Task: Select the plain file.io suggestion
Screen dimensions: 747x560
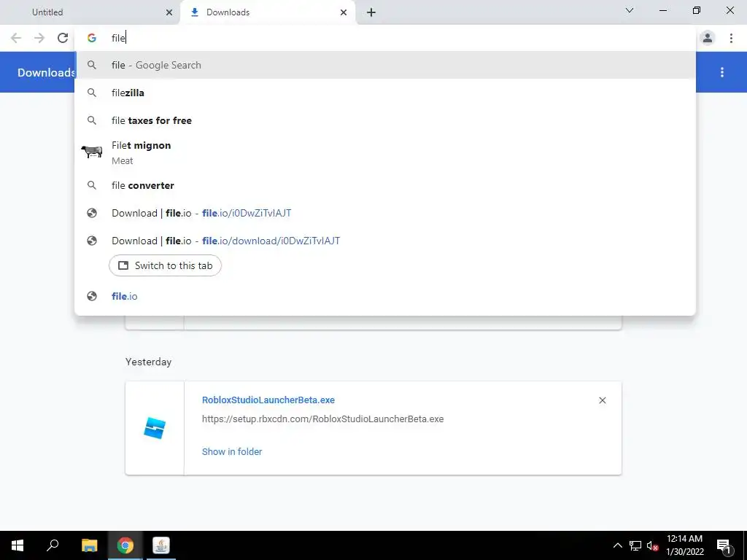Action: tap(385, 296)
